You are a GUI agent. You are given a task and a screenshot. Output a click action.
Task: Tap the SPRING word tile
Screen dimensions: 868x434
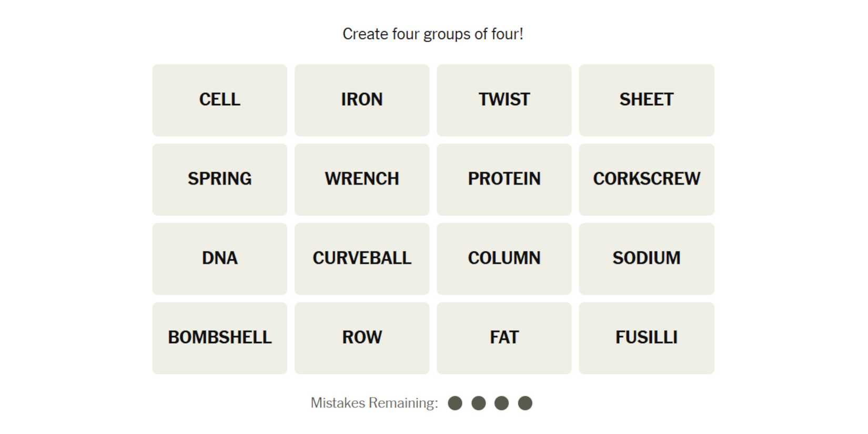click(219, 179)
